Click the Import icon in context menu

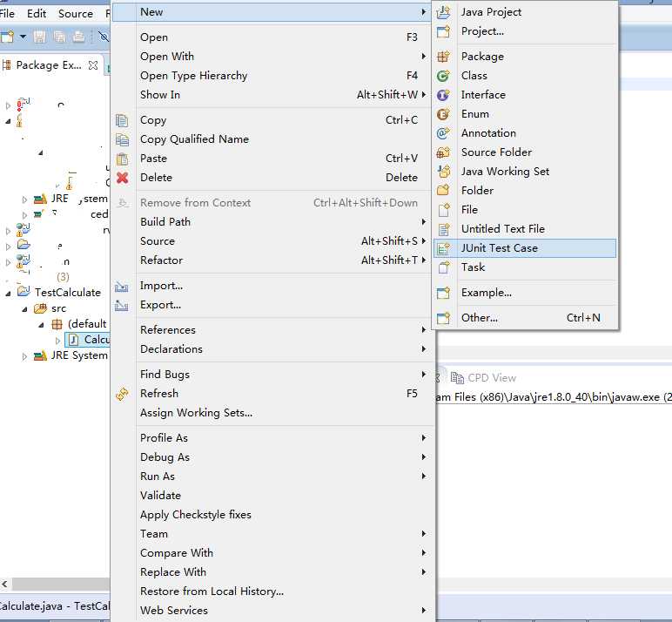pos(122,286)
